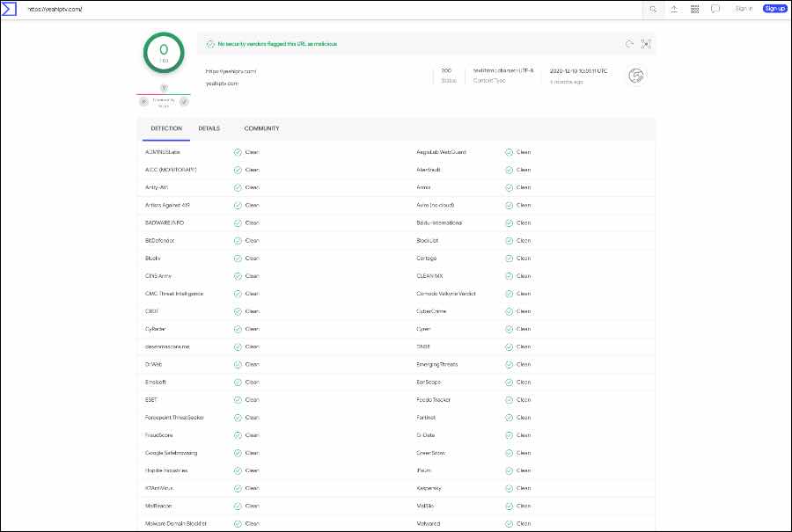The image size is (792, 532).
Task: Select the MalBeacon vendor name
Action: pyautogui.click(x=158, y=506)
